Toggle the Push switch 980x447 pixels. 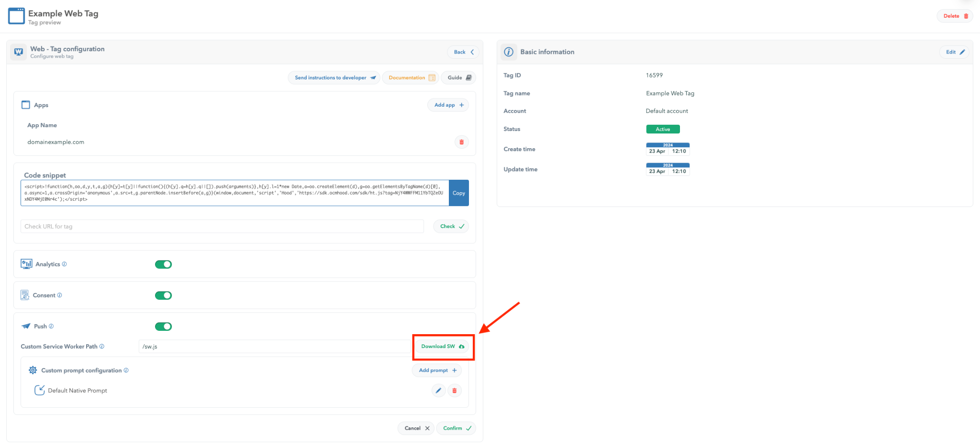(x=163, y=327)
